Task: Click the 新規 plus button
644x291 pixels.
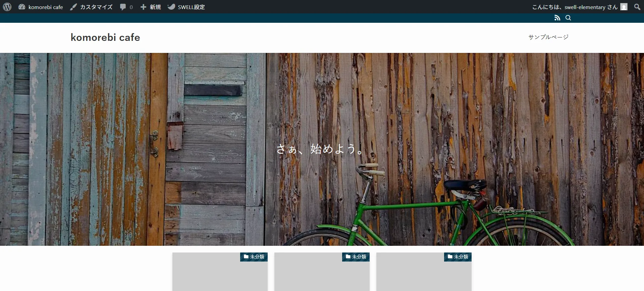Action: 151,7
